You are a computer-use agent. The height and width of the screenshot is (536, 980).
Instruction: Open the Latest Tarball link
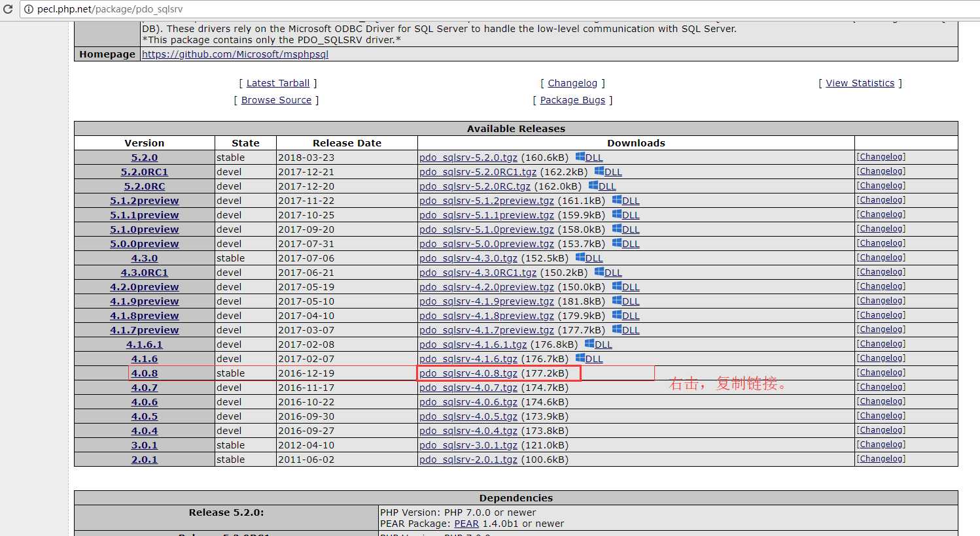pos(278,83)
